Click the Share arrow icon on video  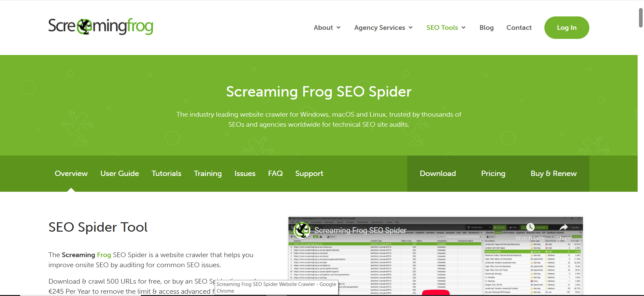tap(564, 227)
